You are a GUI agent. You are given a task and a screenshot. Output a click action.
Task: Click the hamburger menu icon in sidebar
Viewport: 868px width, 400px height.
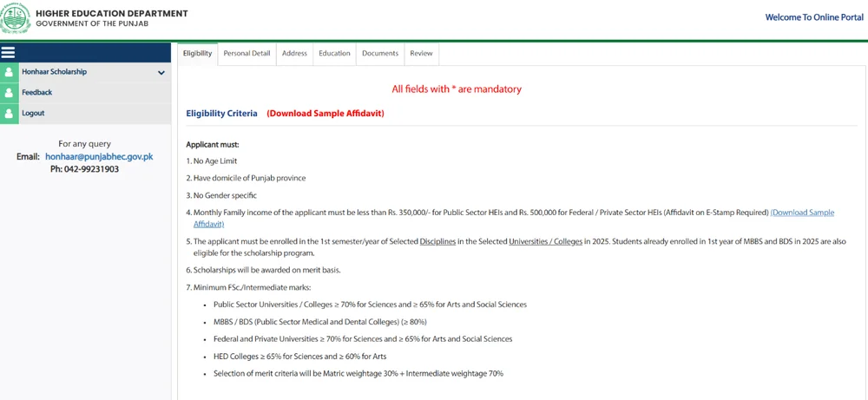[x=9, y=53]
